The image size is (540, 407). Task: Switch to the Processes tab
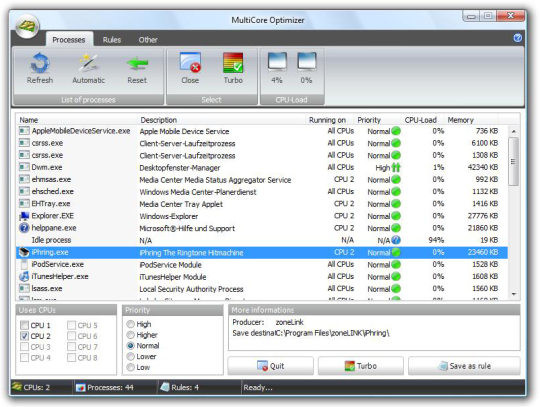[69, 40]
